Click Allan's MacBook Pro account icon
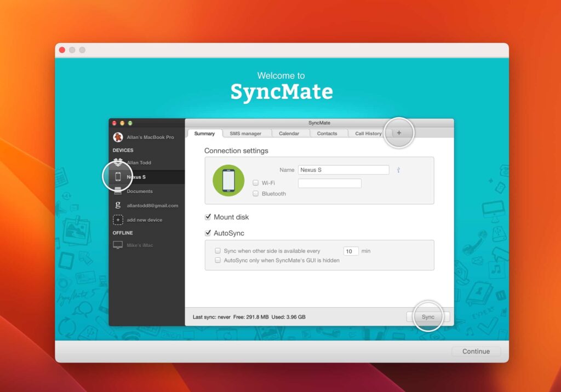 pos(118,137)
